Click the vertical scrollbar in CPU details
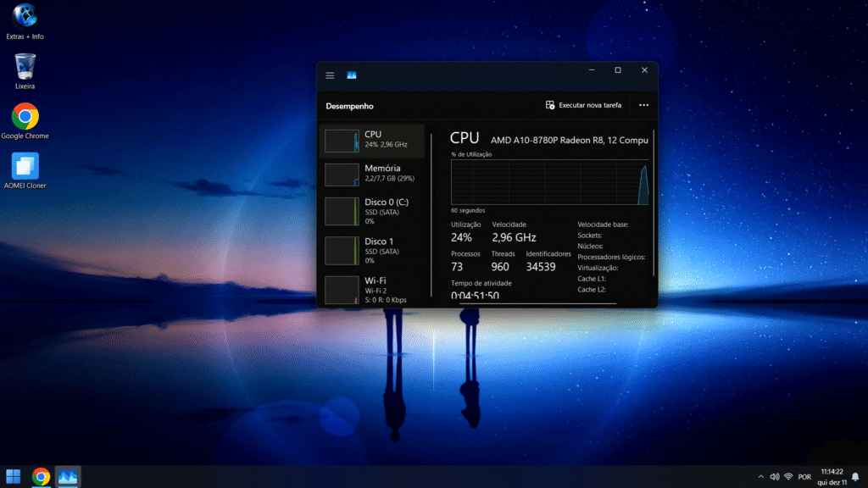868x488 pixels. coord(654,203)
